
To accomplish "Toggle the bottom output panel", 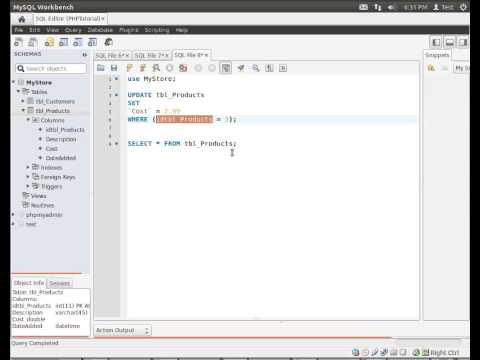I will [450, 42].
